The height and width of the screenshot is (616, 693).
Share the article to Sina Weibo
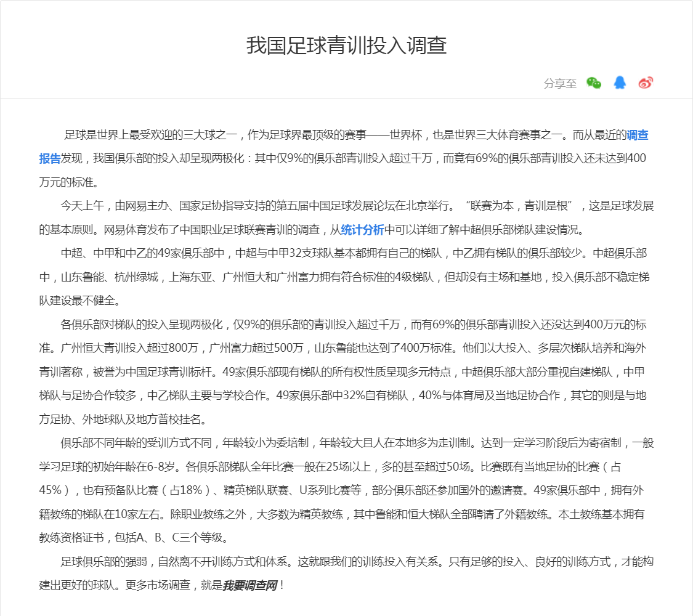click(x=646, y=83)
